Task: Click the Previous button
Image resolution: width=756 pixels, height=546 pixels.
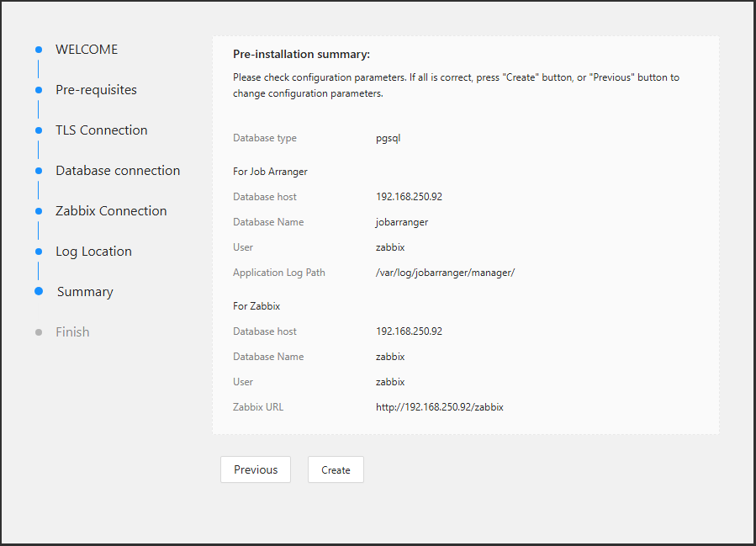Action: click(x=256, y=469)
